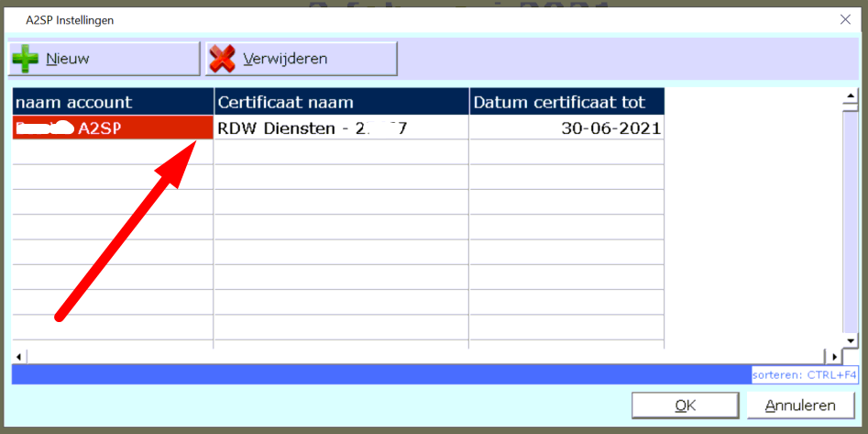Cancel with the Annuleren button
The height and width of the screenshot is (434, 868).
coord(800,406)
